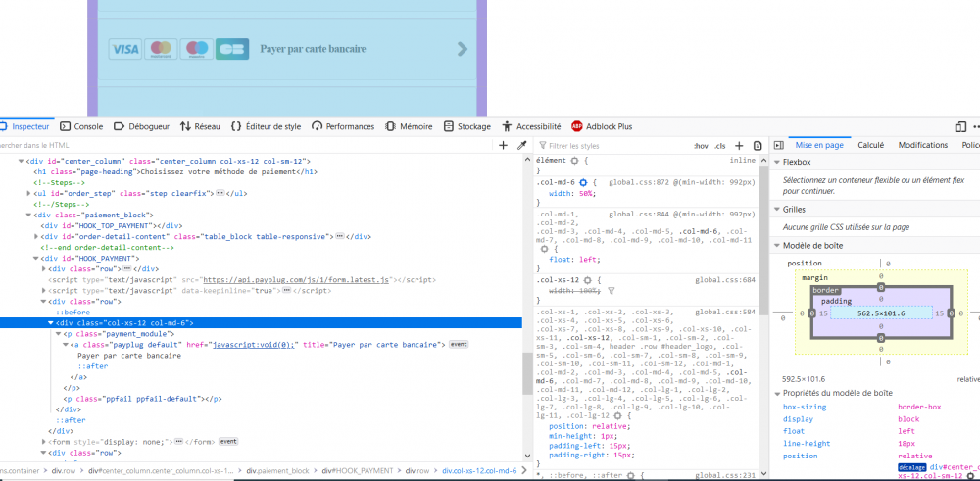Open the Modifications tab
The width and height of the screenshot is (980, 481).
point(923,145)
